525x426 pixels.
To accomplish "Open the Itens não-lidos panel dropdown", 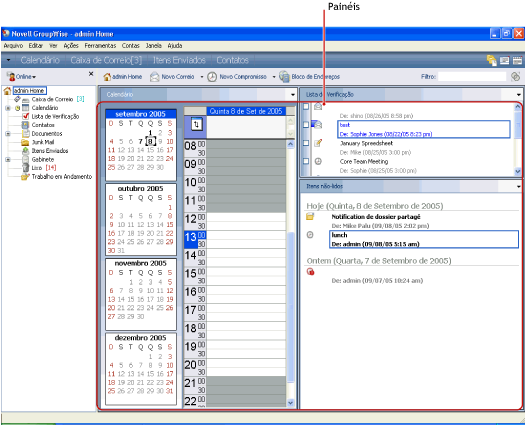I will coord(519,186).
